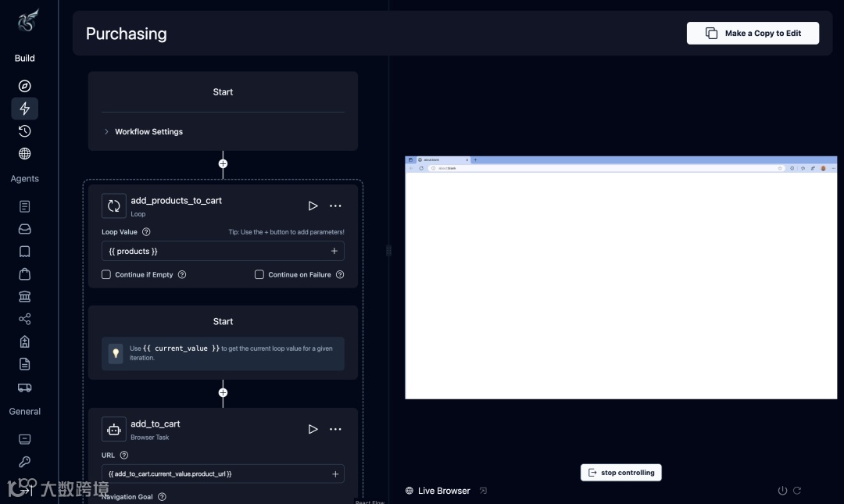
Task: Click the add_to_cart block title
Action: click(x=155, y=424)
